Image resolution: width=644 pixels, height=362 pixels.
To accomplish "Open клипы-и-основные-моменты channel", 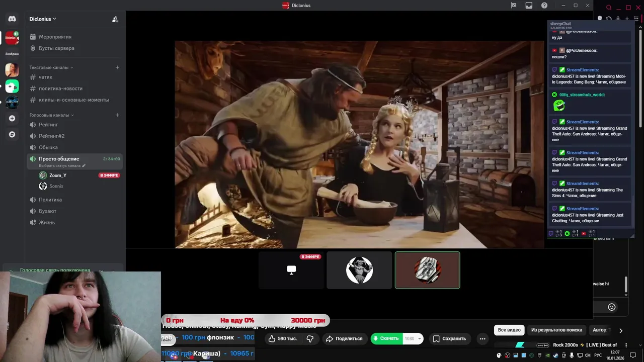I will pyautogui.click(x=74, y=100).
